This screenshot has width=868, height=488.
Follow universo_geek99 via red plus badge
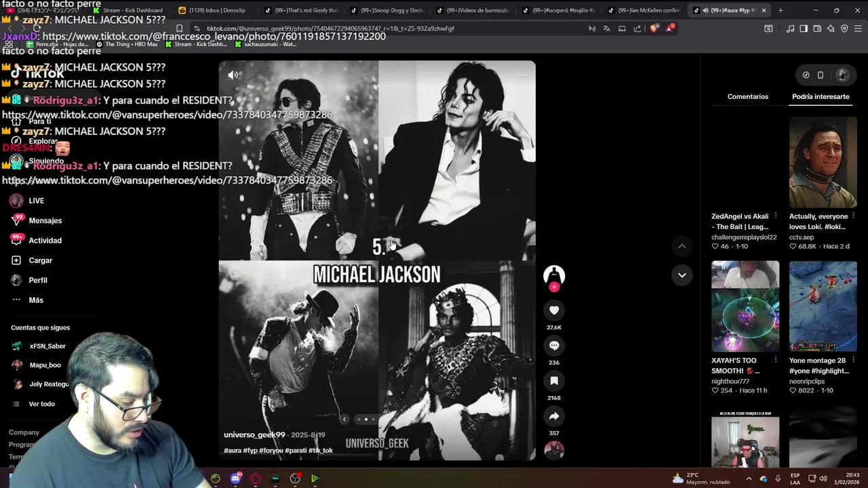554,287
